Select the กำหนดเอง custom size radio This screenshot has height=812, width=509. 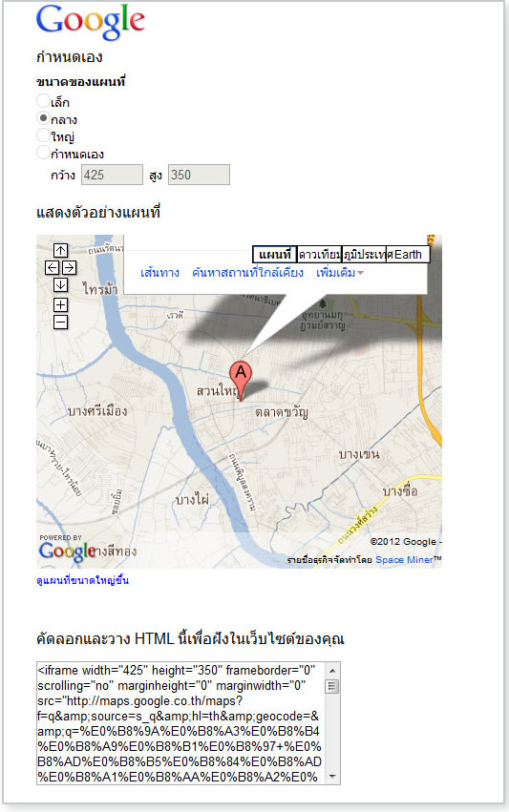coord(44,153)
